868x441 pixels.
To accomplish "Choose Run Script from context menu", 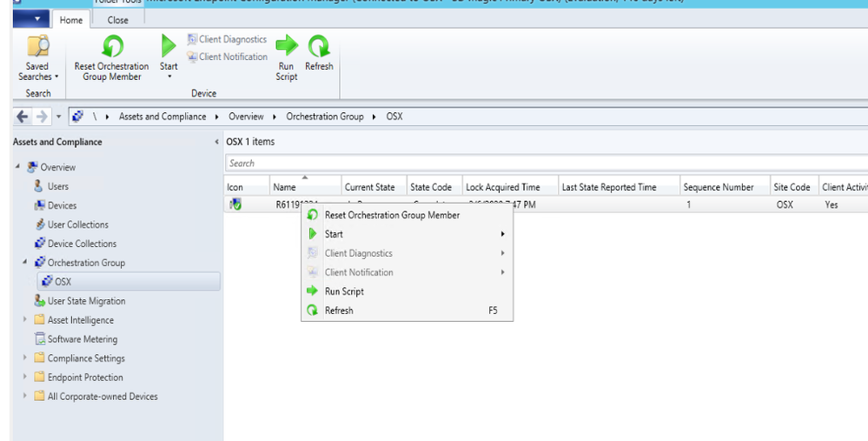I will [x=407, y=291].
